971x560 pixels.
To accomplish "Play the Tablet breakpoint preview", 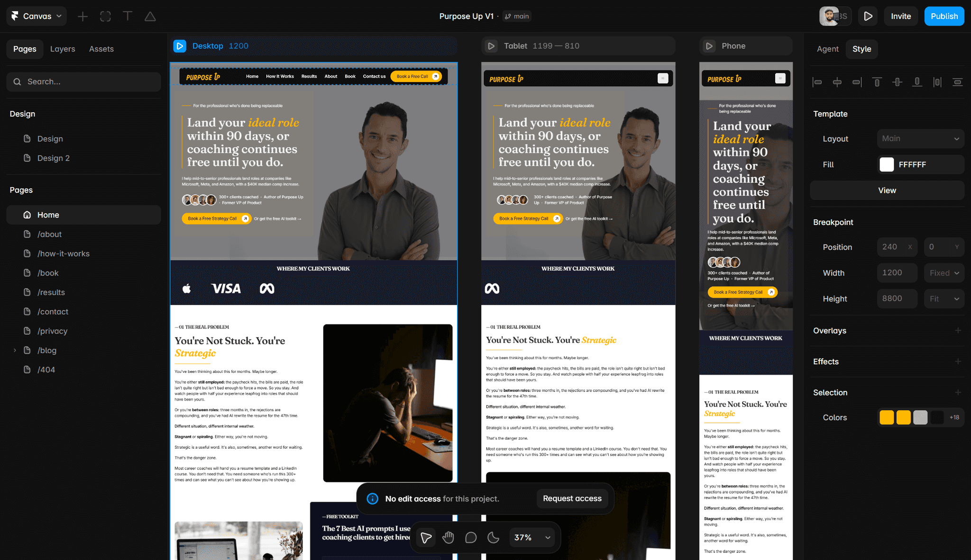I will point(492,46).
